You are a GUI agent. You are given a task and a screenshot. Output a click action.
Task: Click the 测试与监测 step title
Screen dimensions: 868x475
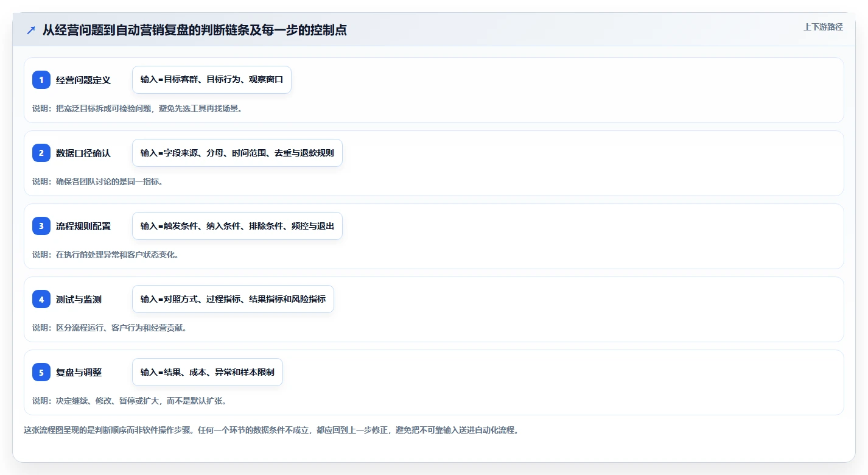(79, 299)
